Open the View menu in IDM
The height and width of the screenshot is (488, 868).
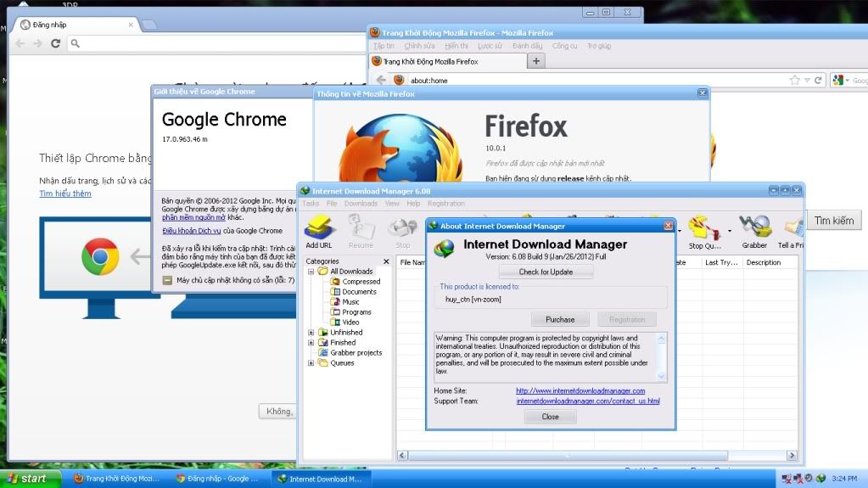(392, 204)
